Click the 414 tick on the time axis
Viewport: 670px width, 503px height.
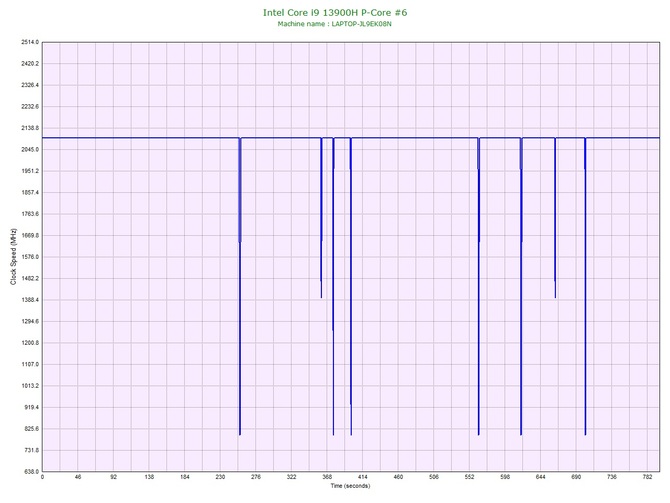[363, 477]
